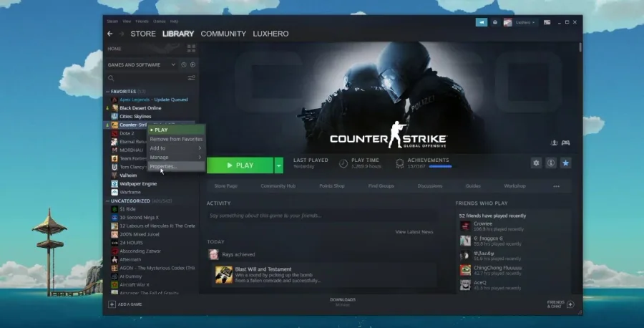Select Play in the context menu
644x328 pixels.
[x=176, y=130]
